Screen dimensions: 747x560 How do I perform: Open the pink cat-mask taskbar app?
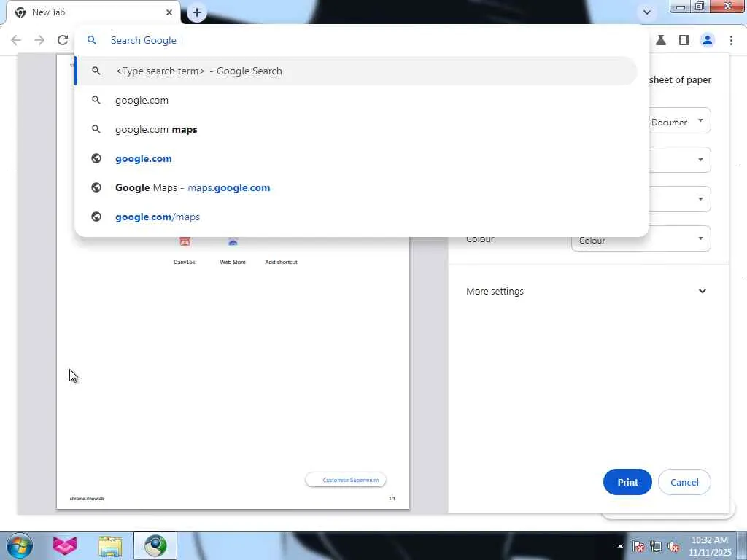coord(65,545)
